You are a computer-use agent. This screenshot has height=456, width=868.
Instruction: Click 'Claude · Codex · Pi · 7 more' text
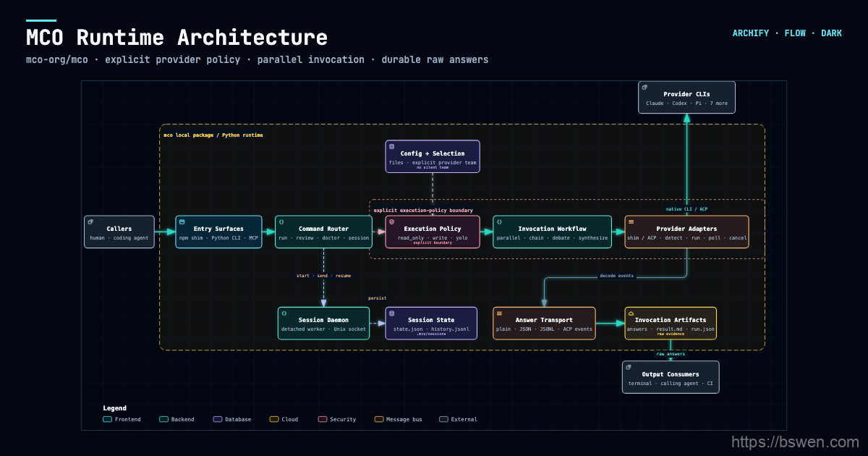click(x=687, y=104)
